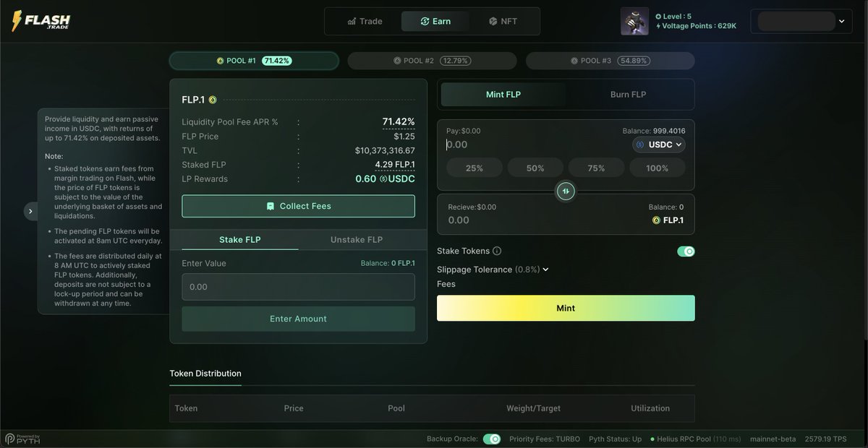
Task: Select Pool #1 with 71.42% APR
Action: (254, 61)
